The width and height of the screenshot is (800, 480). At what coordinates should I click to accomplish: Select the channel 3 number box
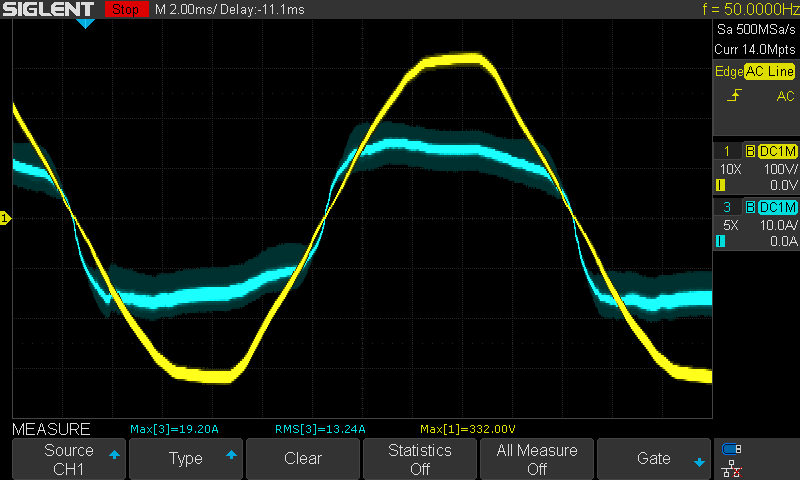pos(727,207)
